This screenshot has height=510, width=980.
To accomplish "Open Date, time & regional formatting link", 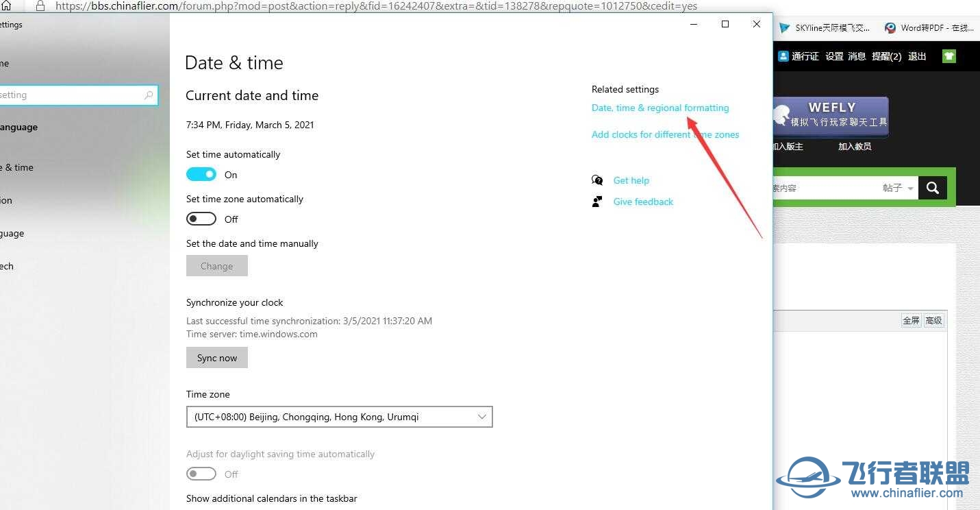I will click(x=659, y=108).
